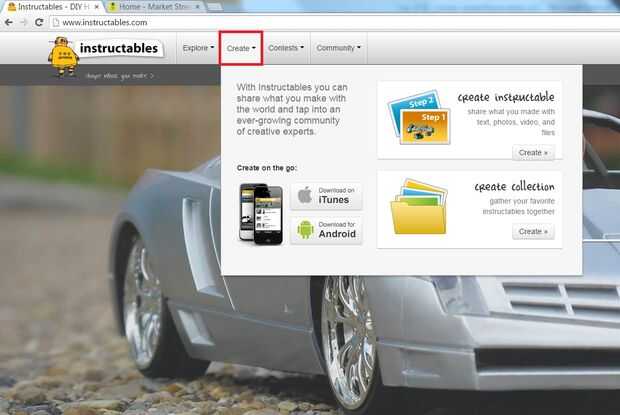Open the Create dropdown menu
The image size is (620, 415).
point(241,48)
